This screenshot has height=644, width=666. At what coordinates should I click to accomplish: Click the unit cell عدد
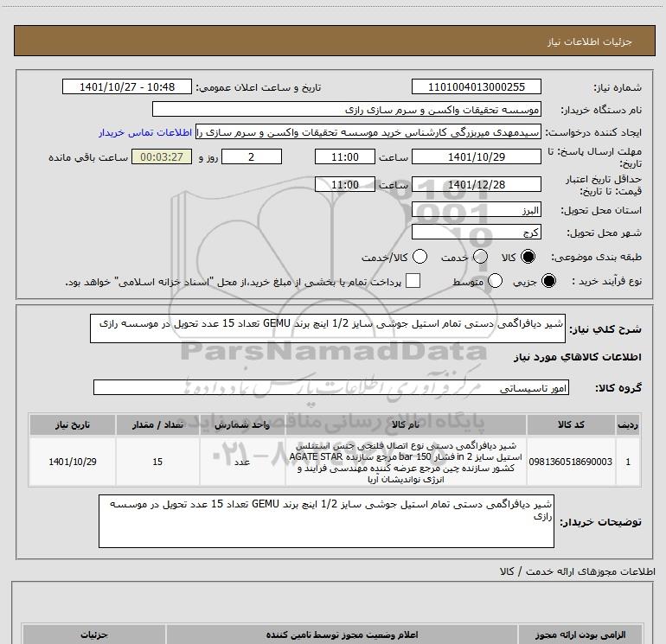coord(242,462)
